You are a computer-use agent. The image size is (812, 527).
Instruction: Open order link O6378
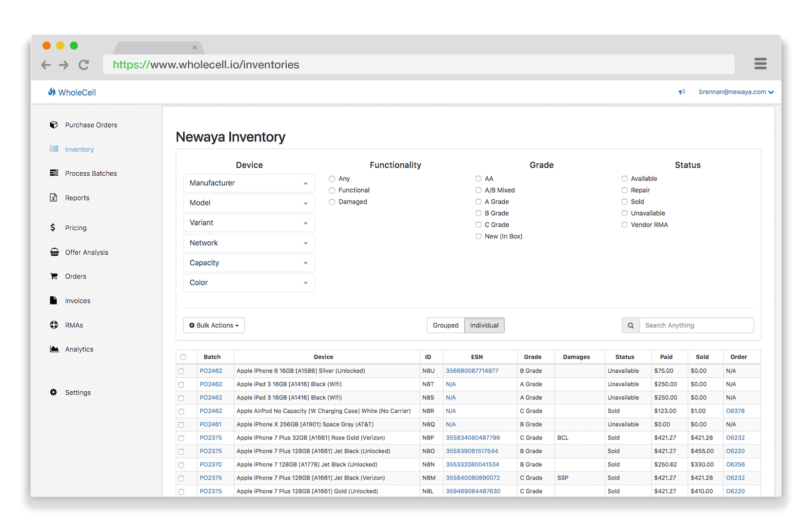735,411
